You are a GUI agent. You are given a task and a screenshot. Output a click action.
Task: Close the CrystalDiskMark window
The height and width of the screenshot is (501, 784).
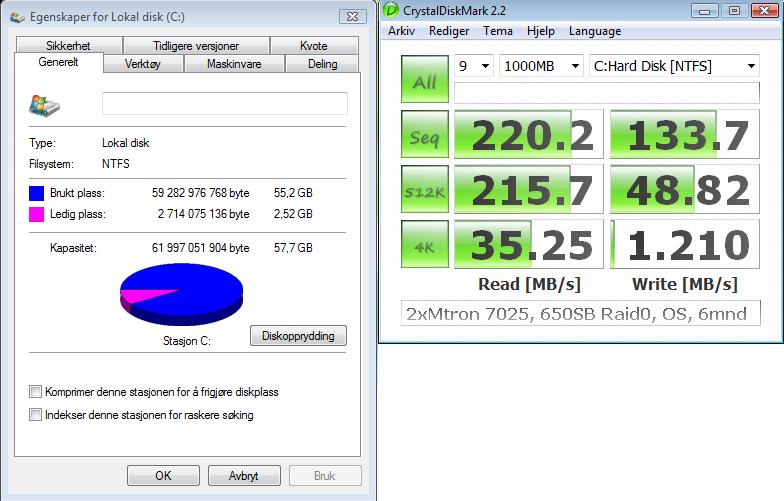click(764, 11)
